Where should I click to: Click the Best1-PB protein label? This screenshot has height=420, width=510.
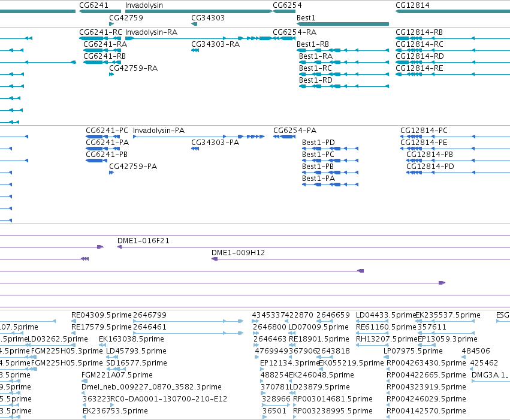click(318, 167)
